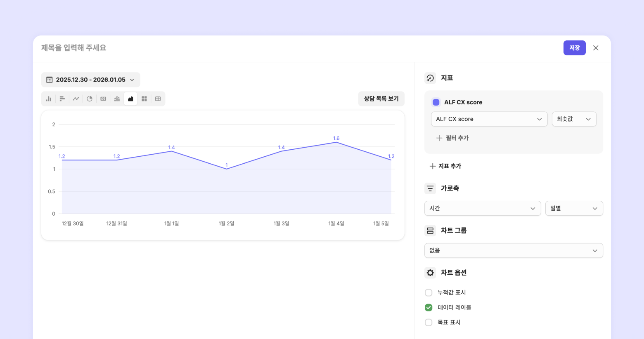
Task: Enable the 목표 표시 checkbox
Action: 429,323
